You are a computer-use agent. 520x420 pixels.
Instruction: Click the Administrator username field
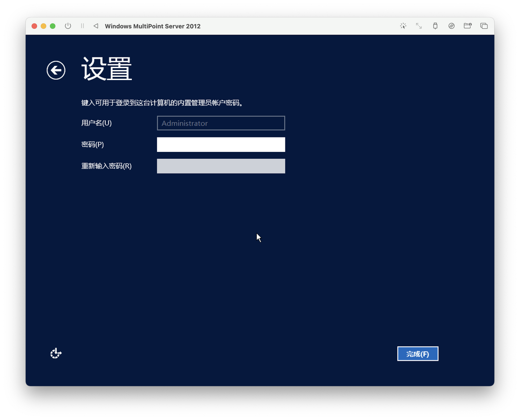tap(221, 123)
